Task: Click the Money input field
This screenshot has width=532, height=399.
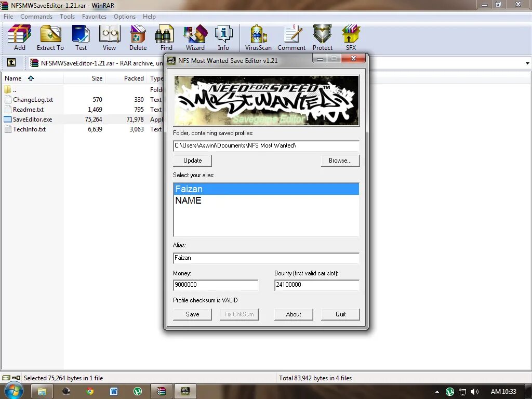Action: point(216,285)
